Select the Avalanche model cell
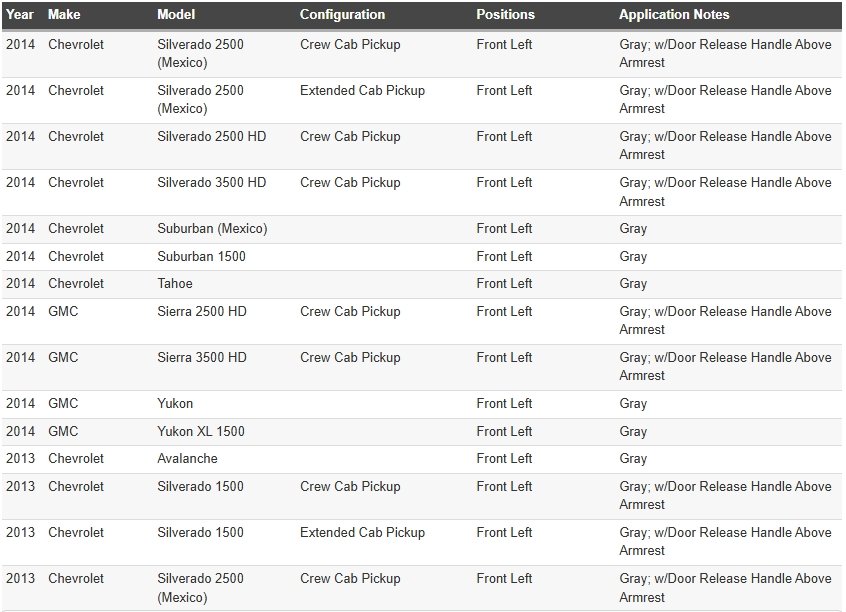Screen dimensions: 846x612 click(x=187, y=459)
